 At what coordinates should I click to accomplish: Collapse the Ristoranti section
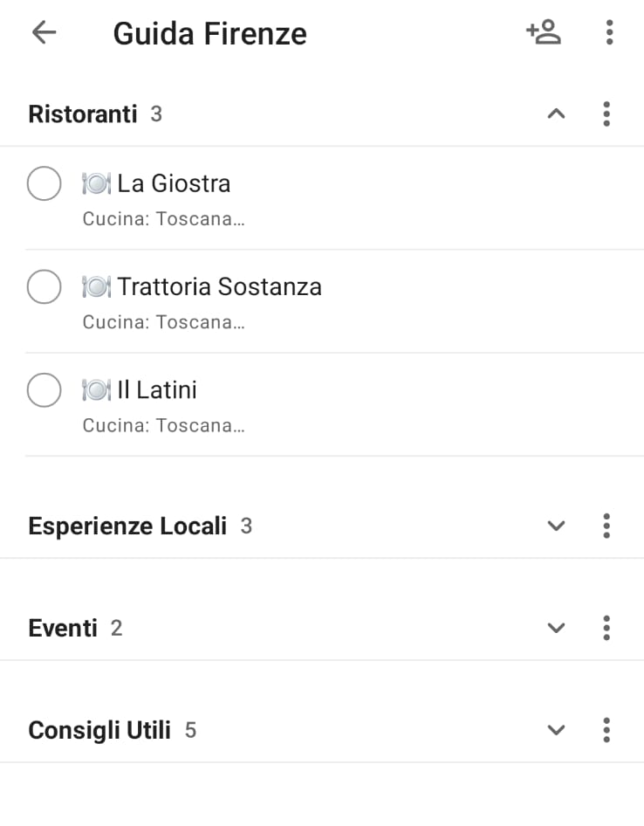556,114
